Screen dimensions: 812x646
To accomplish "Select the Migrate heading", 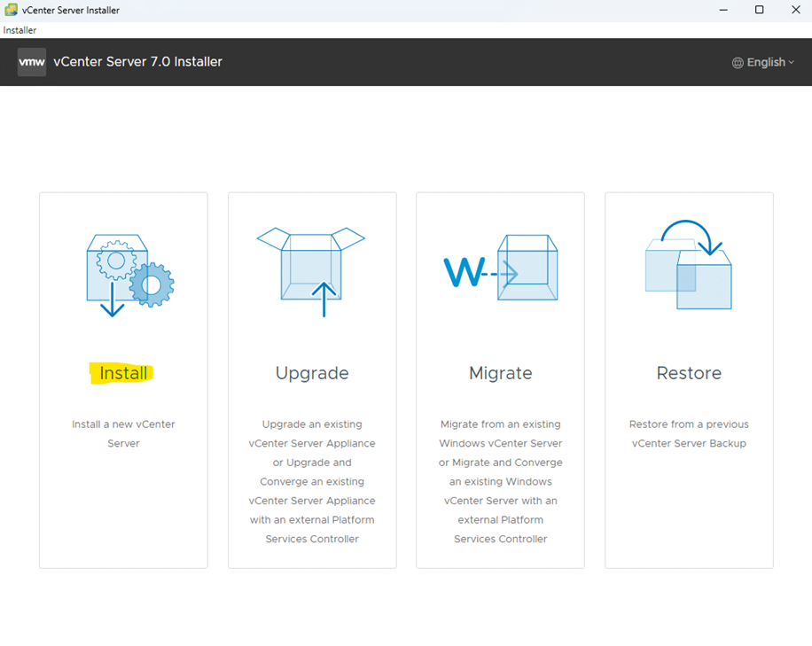I will click(500, 373).
